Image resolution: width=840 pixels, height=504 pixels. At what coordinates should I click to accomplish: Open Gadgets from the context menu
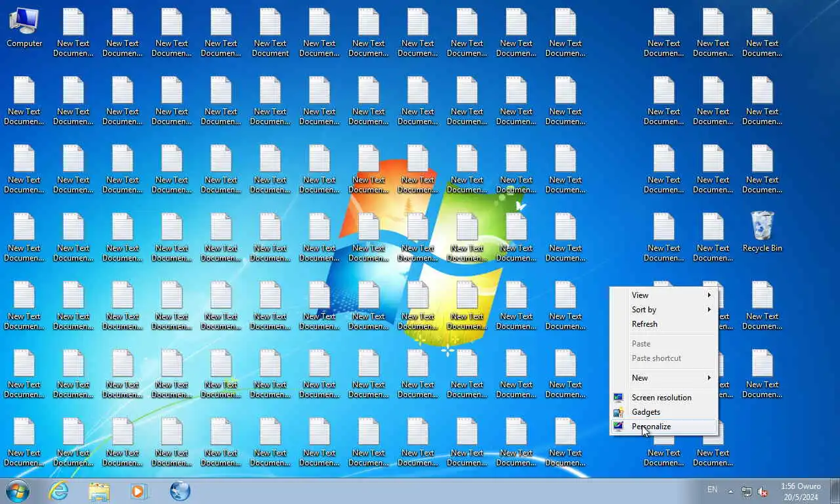point(663,412)
